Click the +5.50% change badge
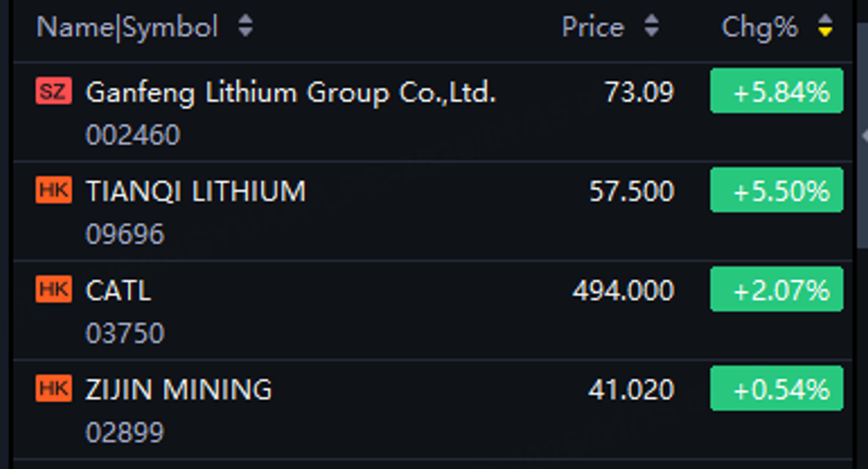The height and width of the screenshot is (469, 868). (x=776, y=190)
